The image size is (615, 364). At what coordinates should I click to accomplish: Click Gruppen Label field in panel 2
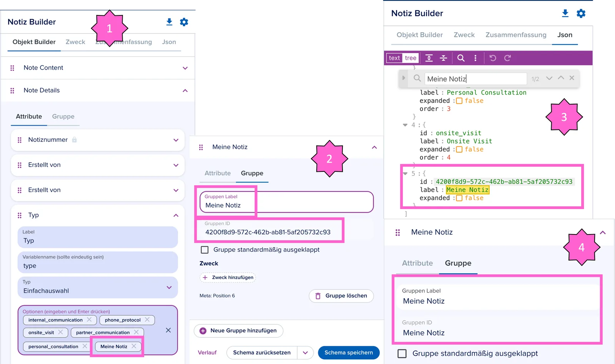[286, 202]
